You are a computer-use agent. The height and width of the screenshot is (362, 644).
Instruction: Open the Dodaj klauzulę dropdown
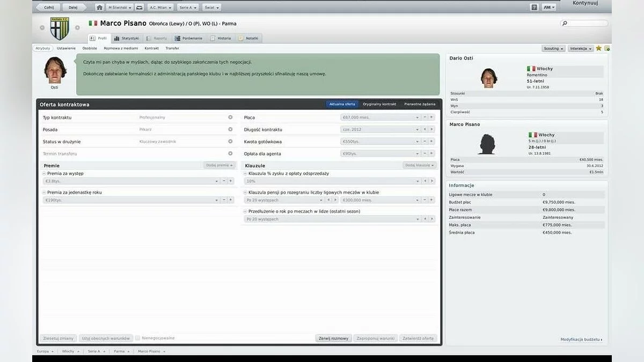point(420,165)
